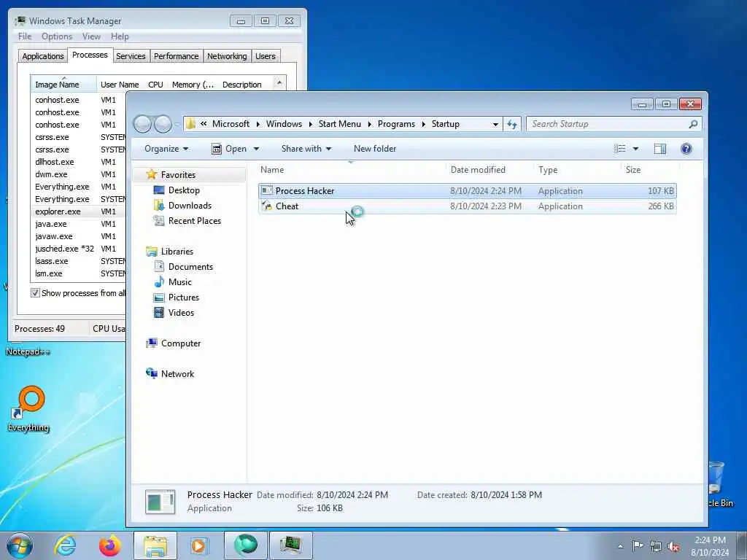Click the Change your view icon
Image resolution: width=747 pixels, height=560 pixels.
pos(620,149)
